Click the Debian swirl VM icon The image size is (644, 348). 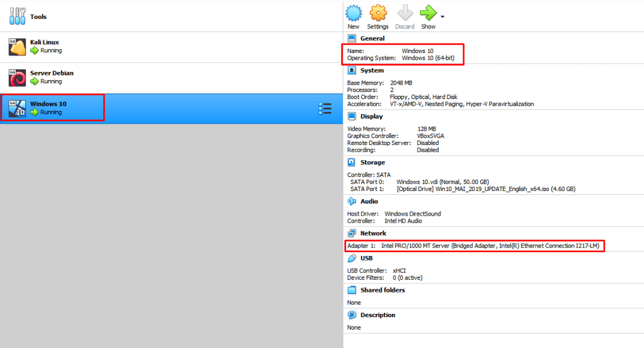coord(17,78)
